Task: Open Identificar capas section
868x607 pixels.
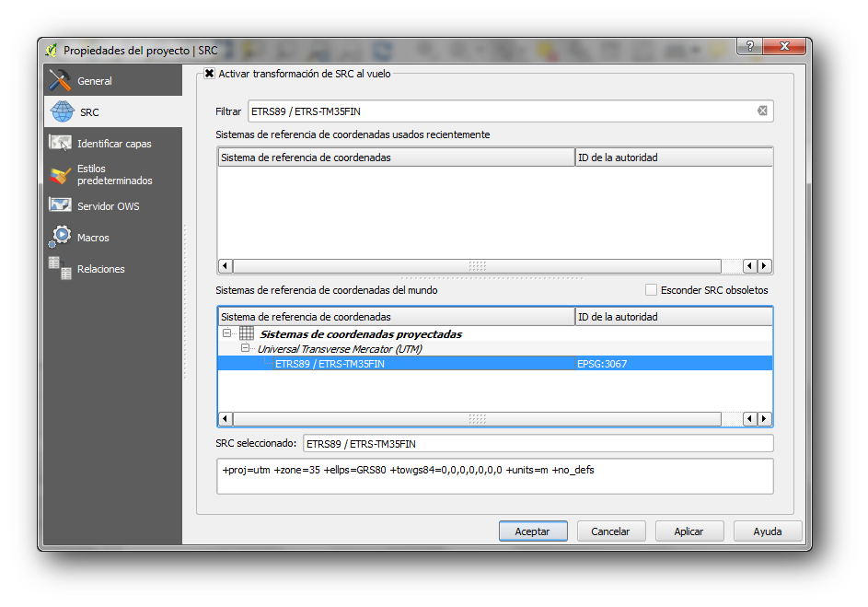Action: click(x=113, y=143)
